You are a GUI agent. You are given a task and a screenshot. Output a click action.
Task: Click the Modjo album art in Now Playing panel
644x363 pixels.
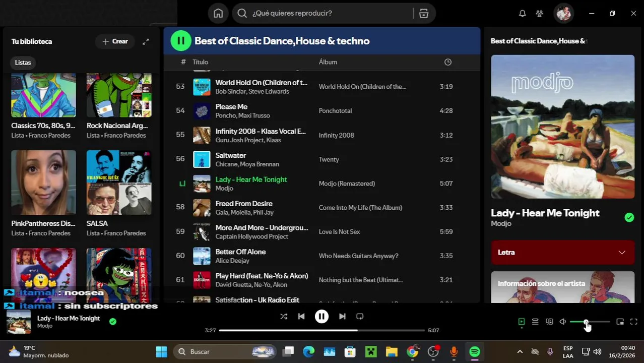(562, 127)
